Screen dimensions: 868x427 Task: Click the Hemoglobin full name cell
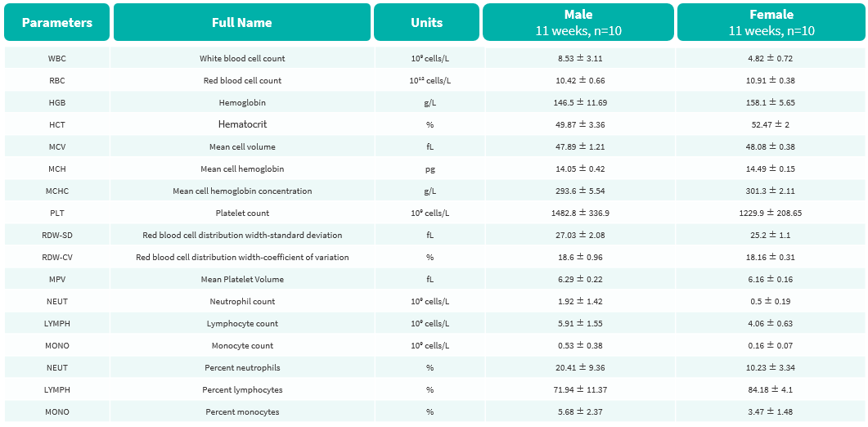[x=242, y=102]
